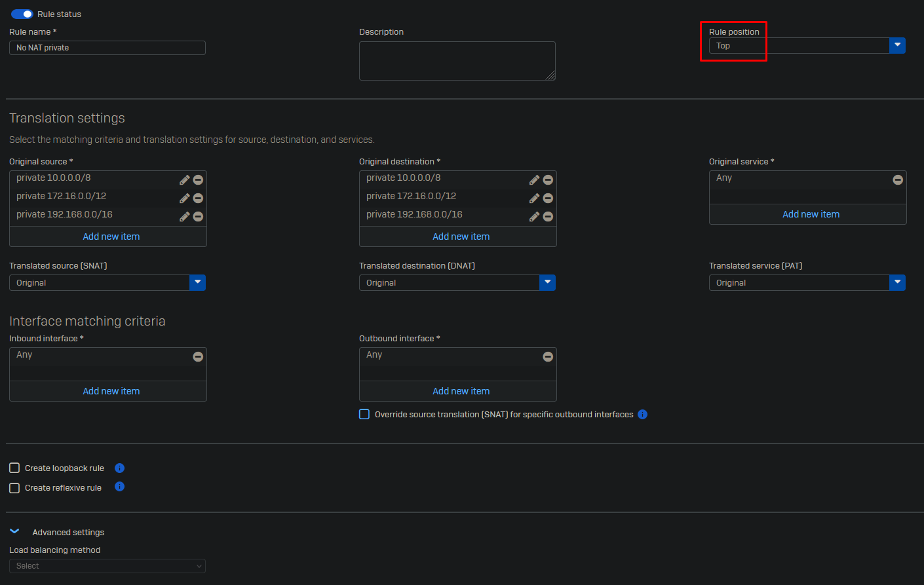Show info for Create loopback rule

point(119,468)
